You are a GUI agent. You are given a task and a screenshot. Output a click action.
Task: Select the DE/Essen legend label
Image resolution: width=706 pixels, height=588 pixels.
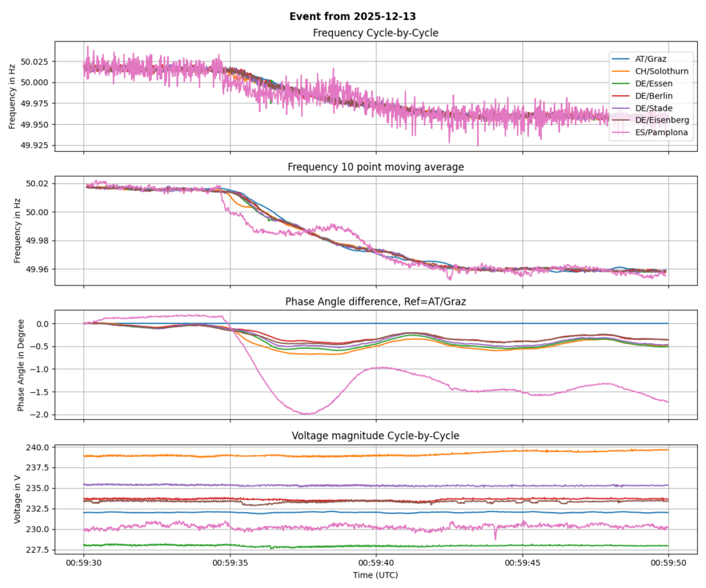654,83
